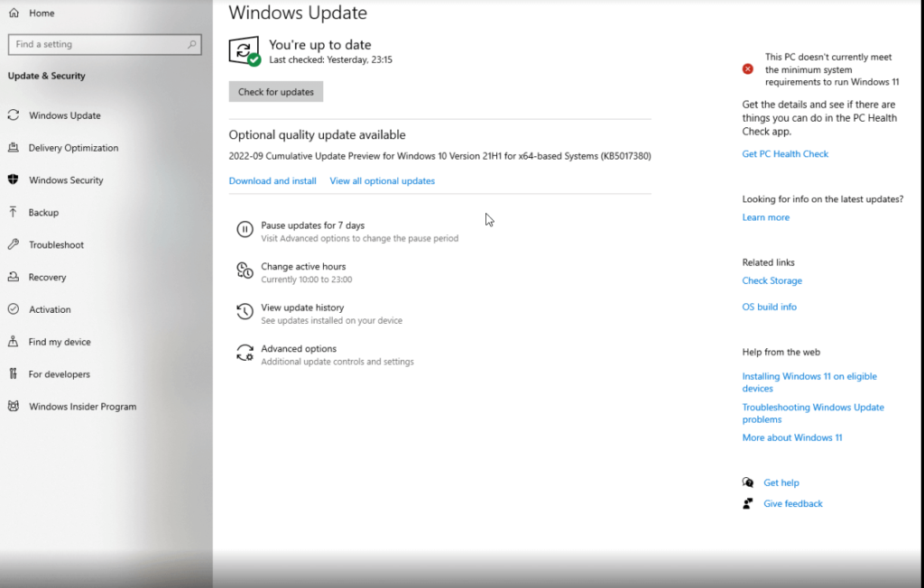Click the Get help chat bubble icon
Screen dimensions: 924x588
click(748, 482)
